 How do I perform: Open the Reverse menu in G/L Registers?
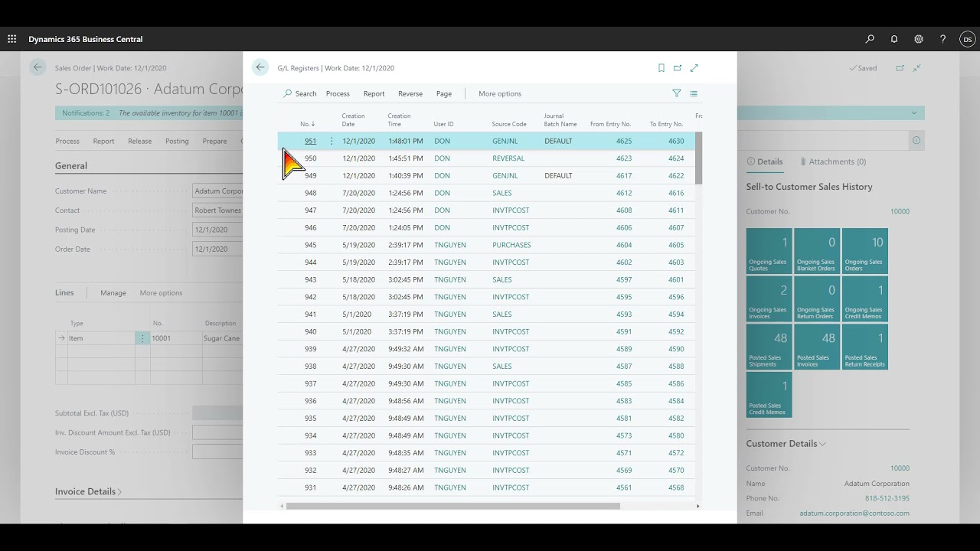coord(410,93)
